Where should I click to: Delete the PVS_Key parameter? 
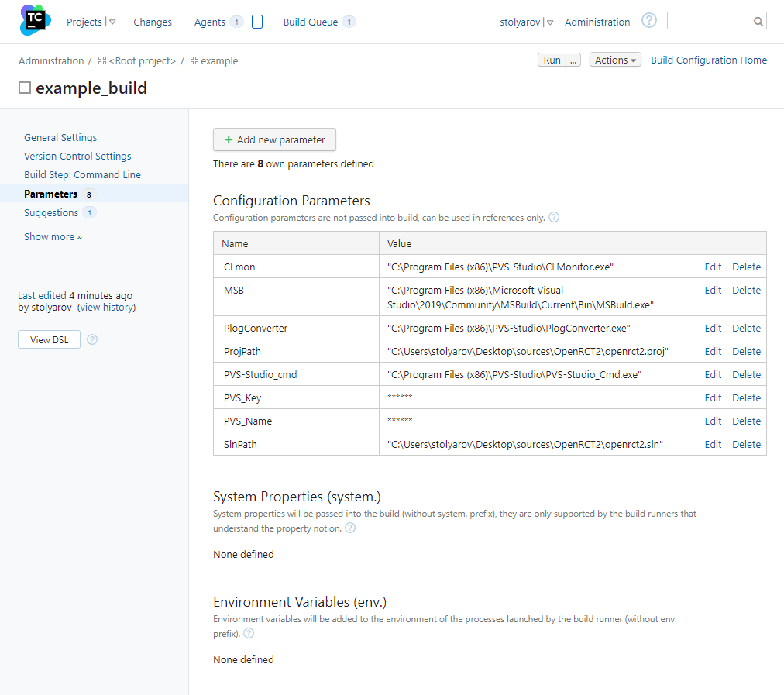(746, 398)
